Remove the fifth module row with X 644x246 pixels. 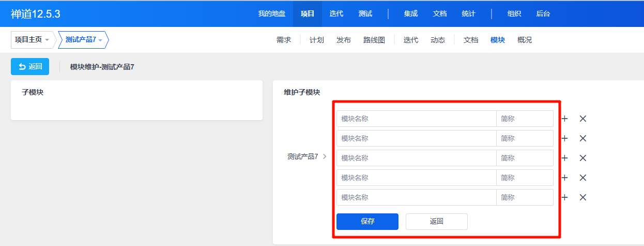click(583, 197)
